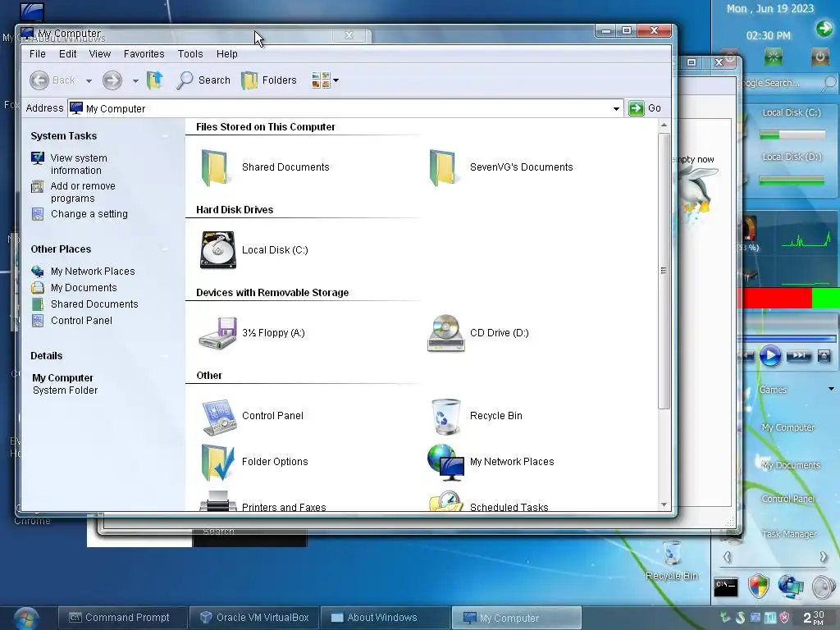Open the View menu
Screen dimensions: 840x630
coord(99,54)
